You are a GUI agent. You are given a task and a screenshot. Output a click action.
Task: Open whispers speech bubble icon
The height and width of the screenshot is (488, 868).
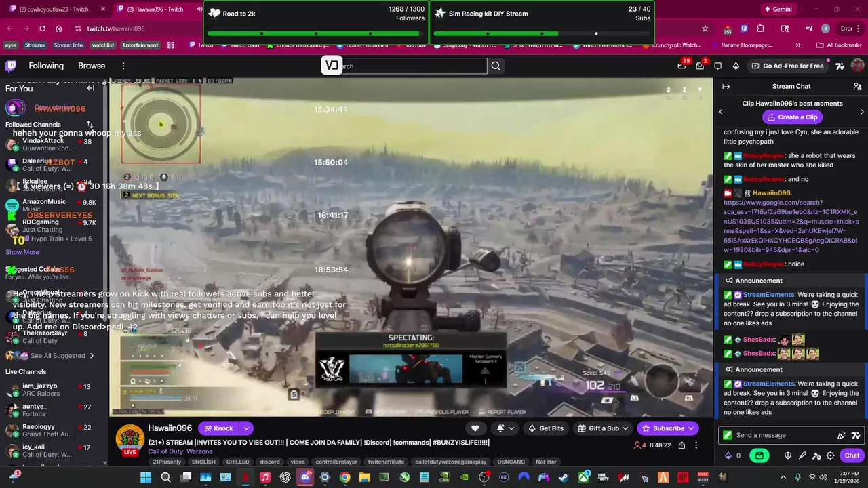(717, 66)
